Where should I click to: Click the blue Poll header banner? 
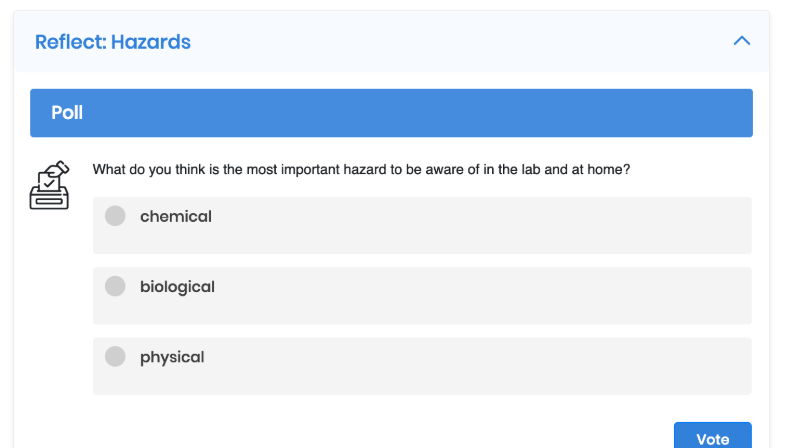point(391,113)
